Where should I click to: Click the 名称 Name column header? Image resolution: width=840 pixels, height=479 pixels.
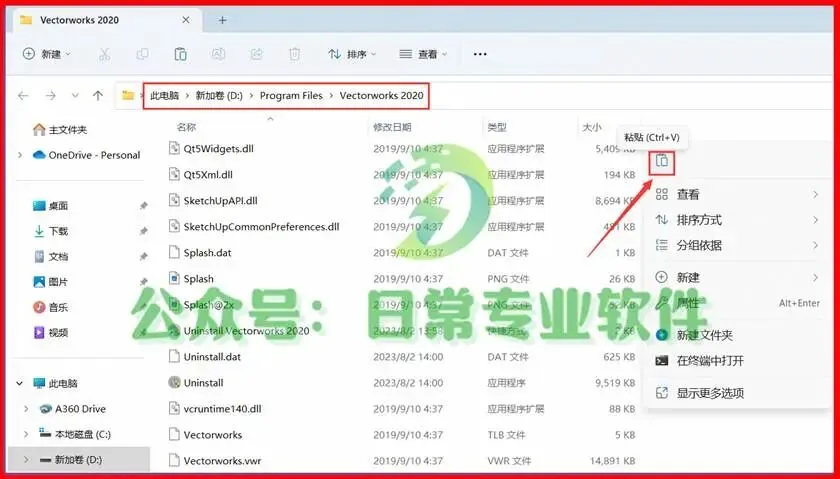pos(186,128)
